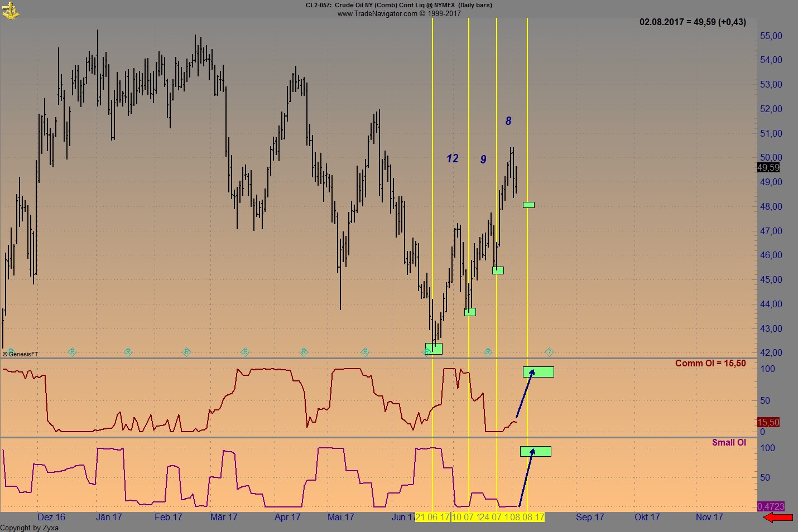Click the © GenesisFT watermark label
The height and width of the screenshot is (532, 798).
click(x=21, y=354)
